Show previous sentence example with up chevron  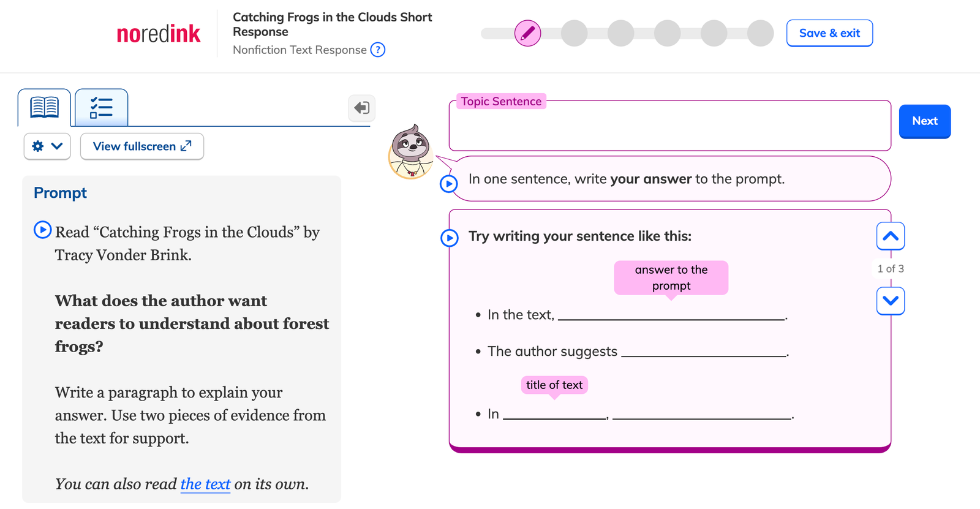tap(890, 236)
